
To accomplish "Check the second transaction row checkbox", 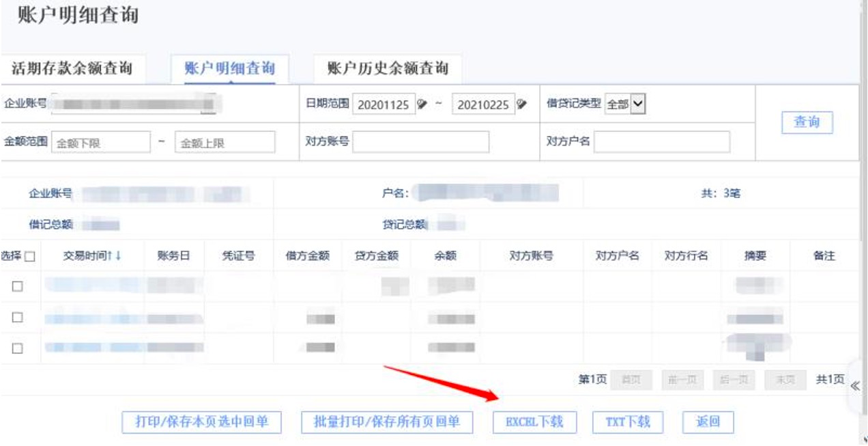I will (x=18, y=318).
